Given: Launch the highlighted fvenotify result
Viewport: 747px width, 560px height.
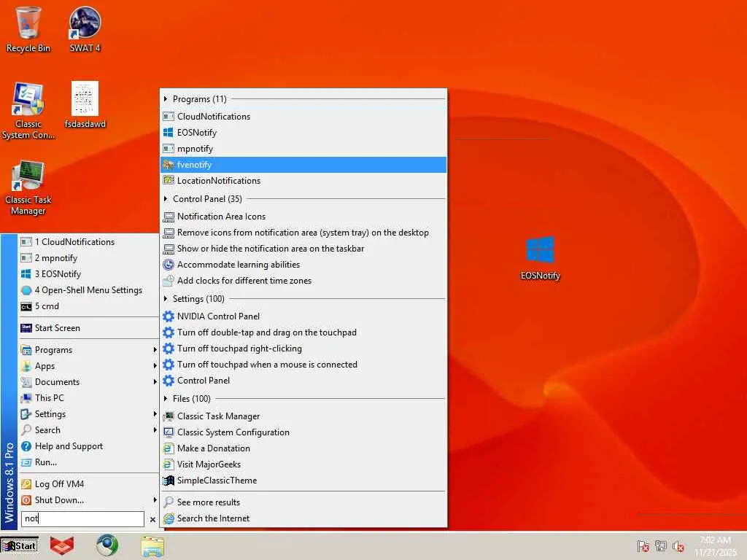Looking at the screenshot, I should click(x=303, y=165).
